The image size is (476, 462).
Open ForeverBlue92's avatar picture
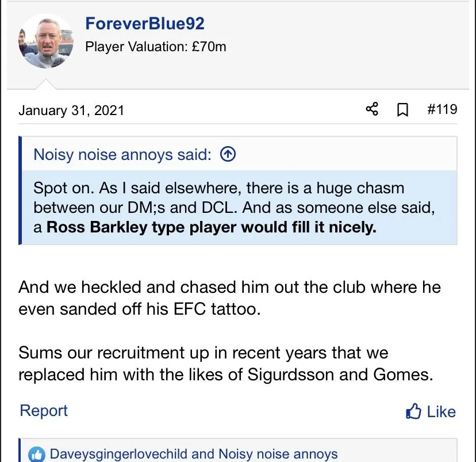[46, 41]
